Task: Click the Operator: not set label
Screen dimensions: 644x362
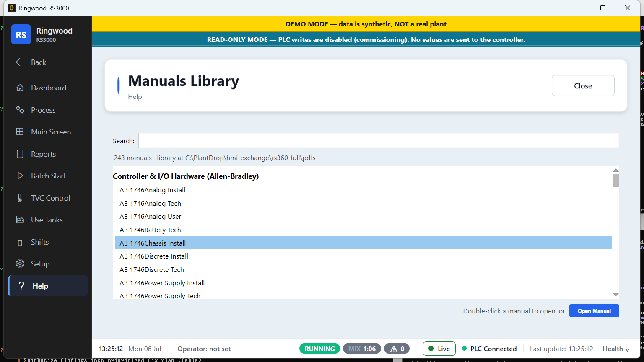Action: click(x=204, y=349)
